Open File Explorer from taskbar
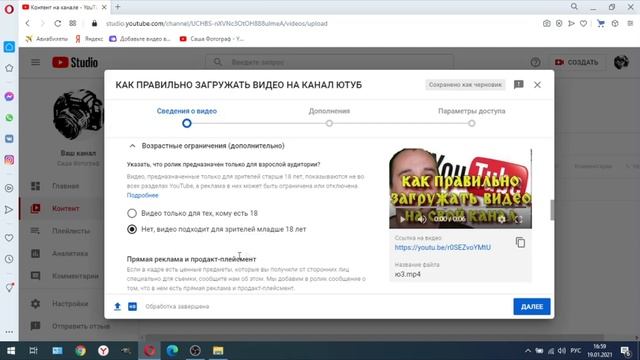Screen dimensions: 640x360 coord(218,350)
